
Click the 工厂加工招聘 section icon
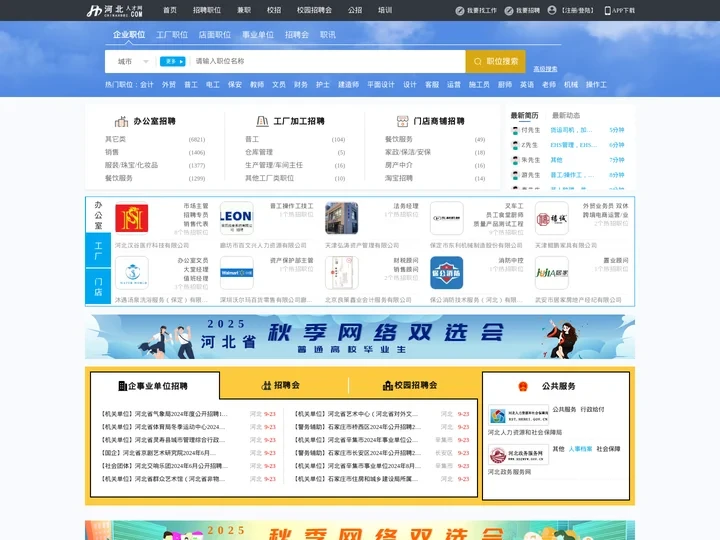click(262, 121)
